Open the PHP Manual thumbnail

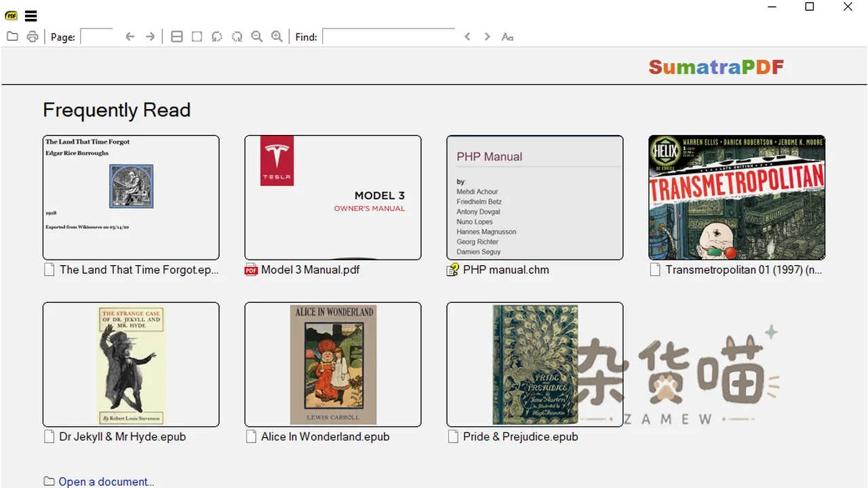(x=535, y=197)
